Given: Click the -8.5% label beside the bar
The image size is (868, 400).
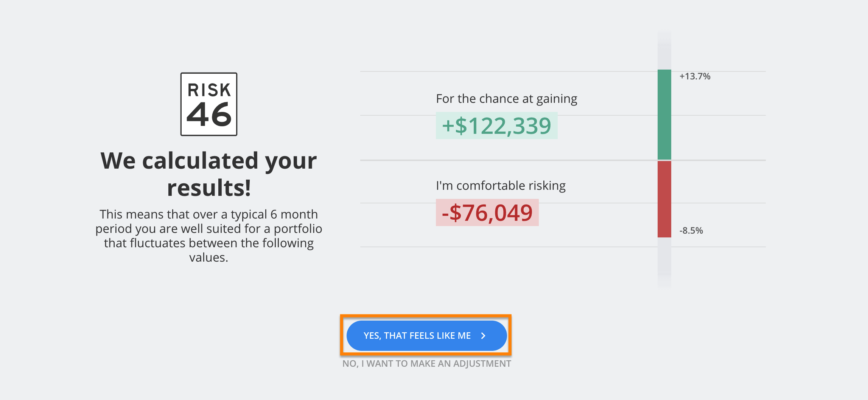Looking at the screenshot, I should point(691,231).
